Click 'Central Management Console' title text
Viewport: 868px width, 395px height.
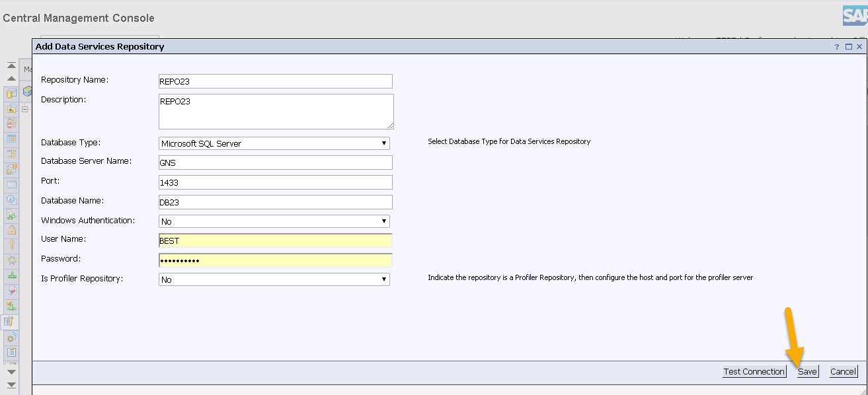pos(79,18)
